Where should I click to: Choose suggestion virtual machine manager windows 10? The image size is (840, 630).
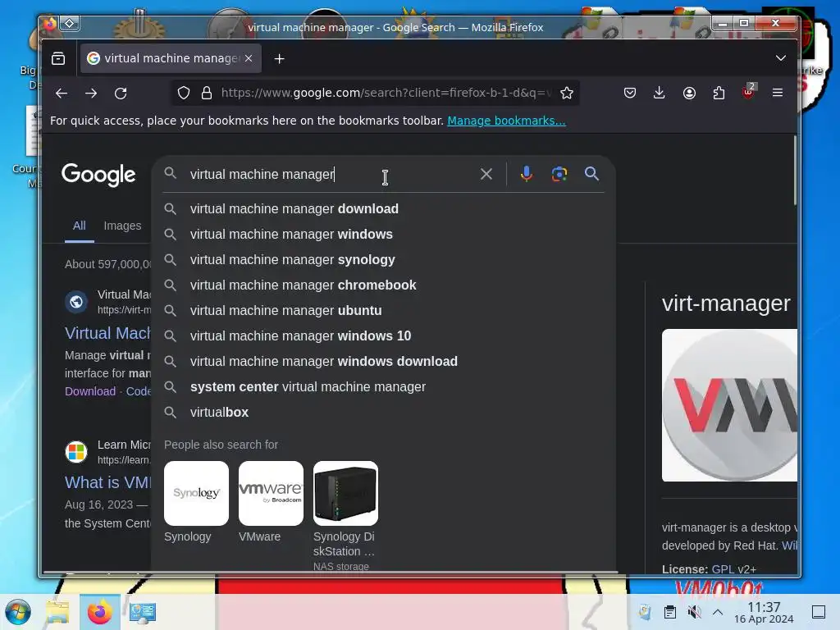(383, 336)
